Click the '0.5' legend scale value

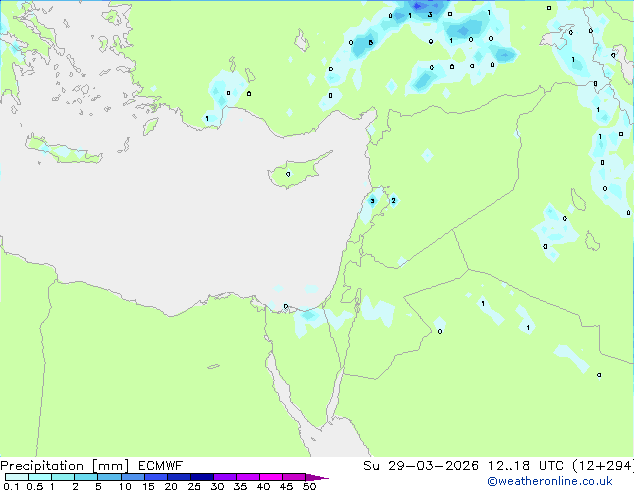(34, 486)
